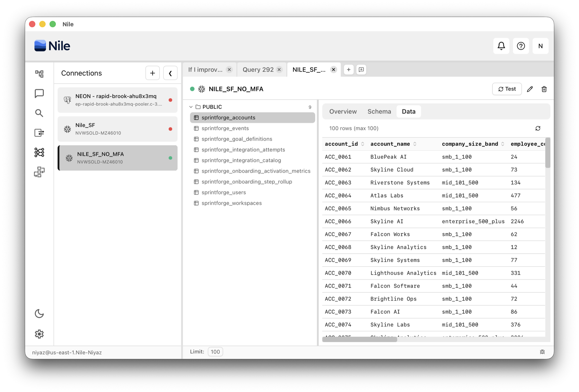Viewport: 579px width, 392px height.
Task: Select the NEON rapid-brook connection
Action: point(117,100)
